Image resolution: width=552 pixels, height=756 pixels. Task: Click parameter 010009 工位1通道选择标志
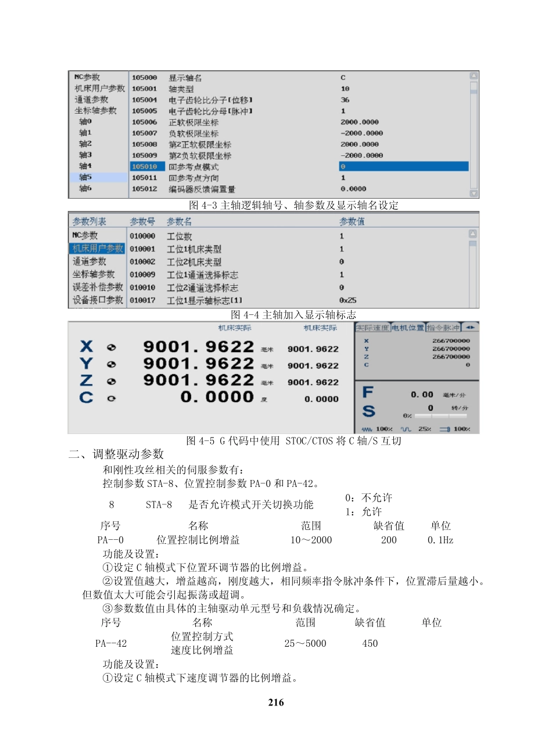point(297,274)
